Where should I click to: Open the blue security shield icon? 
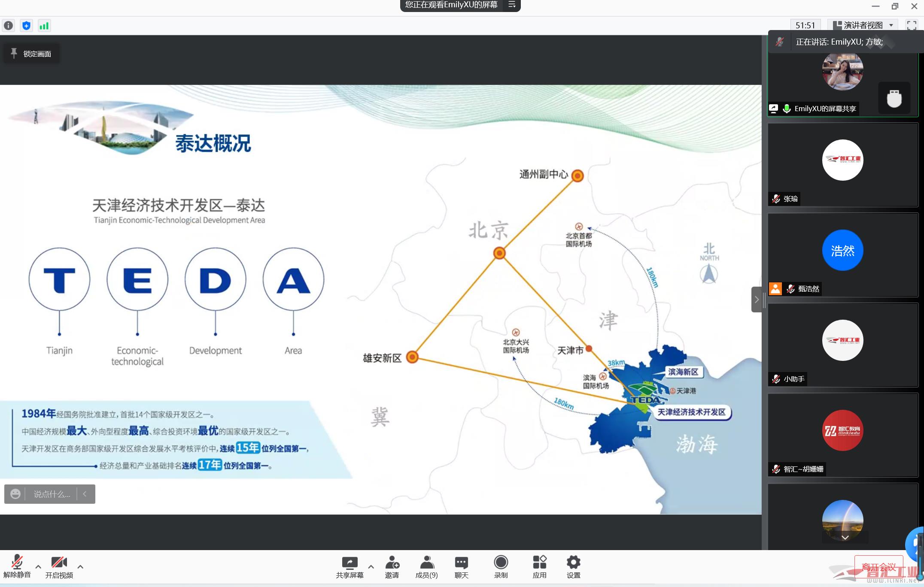pyautogui.click(x=26, y=26)
